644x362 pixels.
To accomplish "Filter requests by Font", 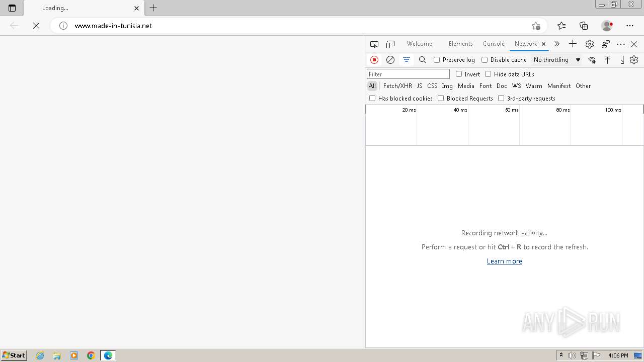I will [486, 86].
